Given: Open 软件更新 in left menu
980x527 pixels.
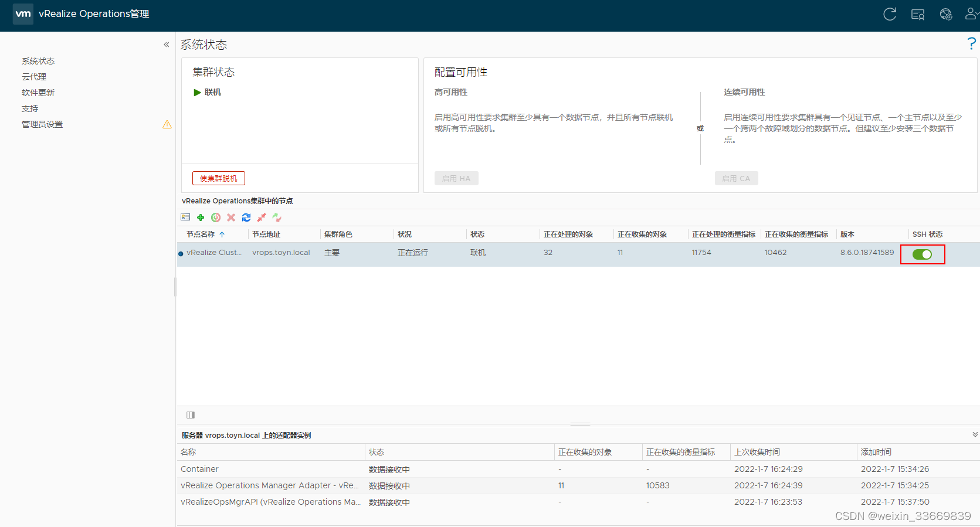Looking at the screenshot, I should 38,93.
